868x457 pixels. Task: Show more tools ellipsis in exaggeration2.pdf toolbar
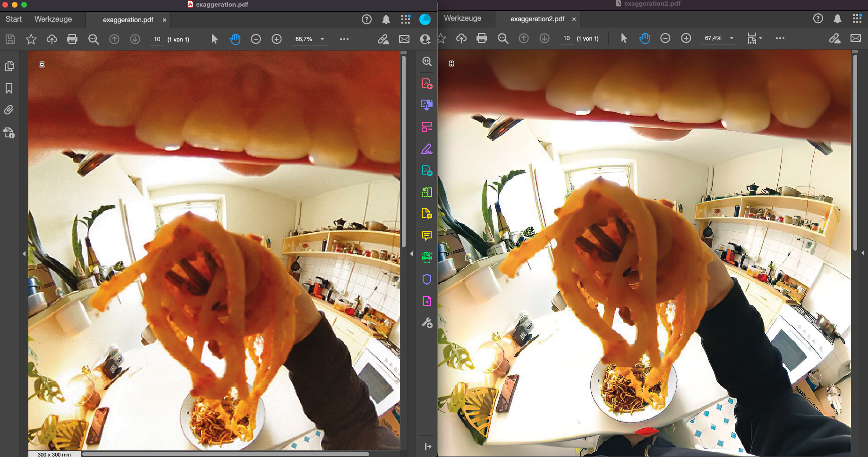(780, 38)
